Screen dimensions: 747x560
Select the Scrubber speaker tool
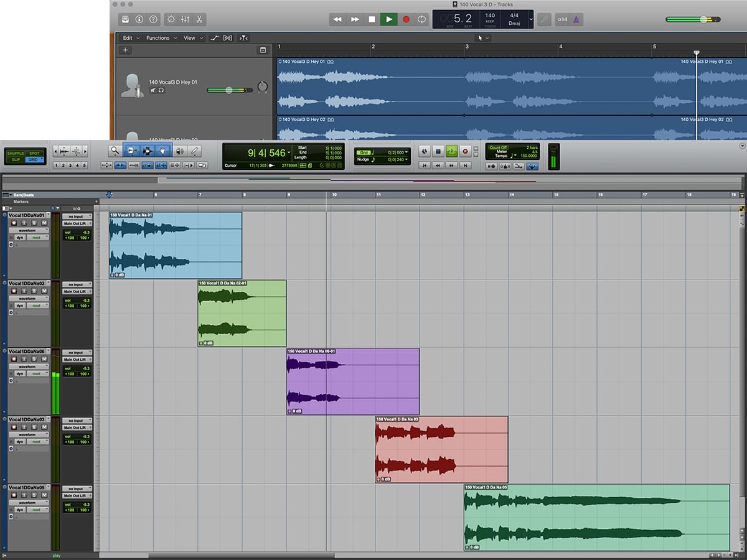point(179,151)
